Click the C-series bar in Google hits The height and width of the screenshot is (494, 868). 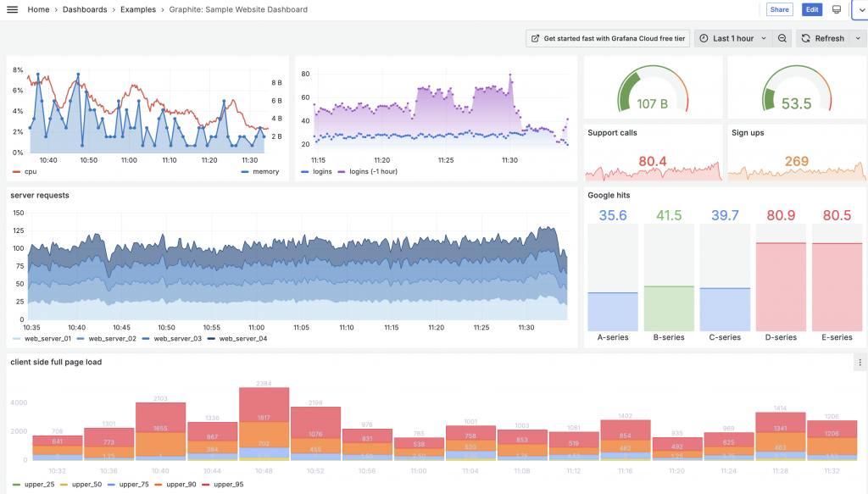click(x=725, y=309)
